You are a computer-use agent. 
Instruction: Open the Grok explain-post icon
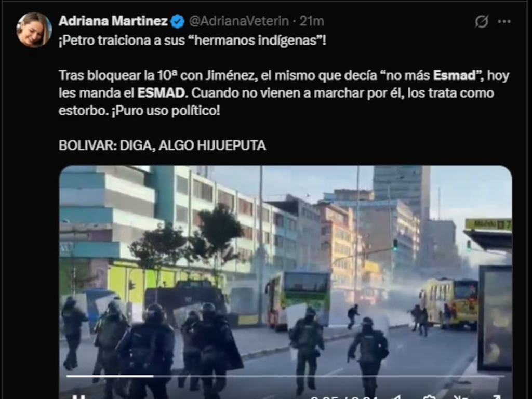coord(482,21)
